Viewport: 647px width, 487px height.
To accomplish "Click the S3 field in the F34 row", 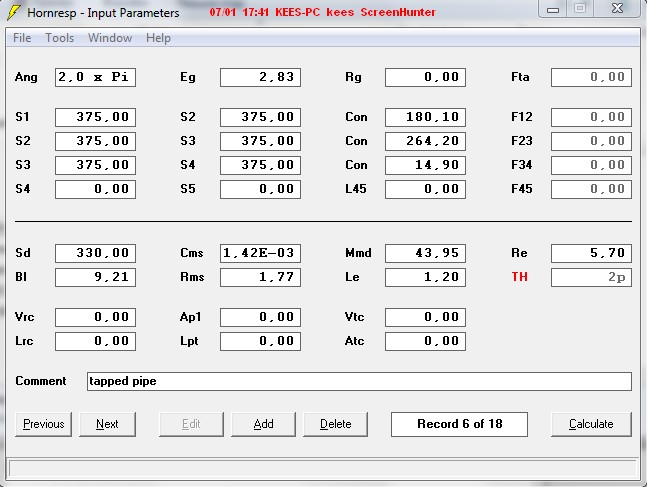I will pos(95,165).
